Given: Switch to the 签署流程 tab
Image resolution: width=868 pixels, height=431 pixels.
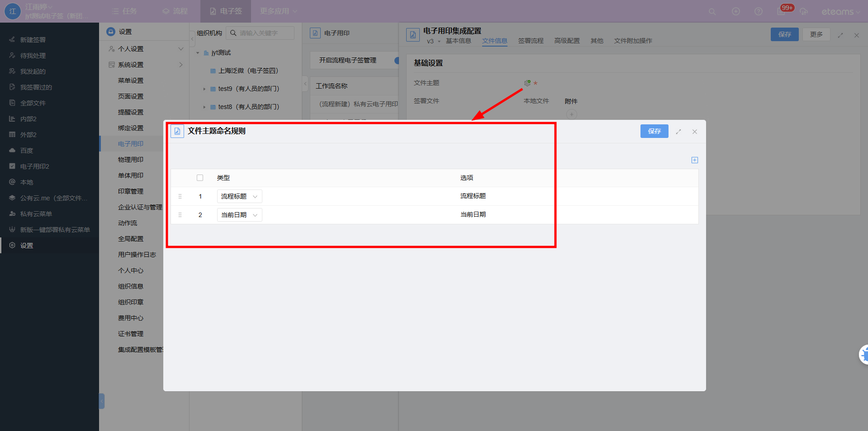Looking at the screenshot, I should (x=531, y=41).
